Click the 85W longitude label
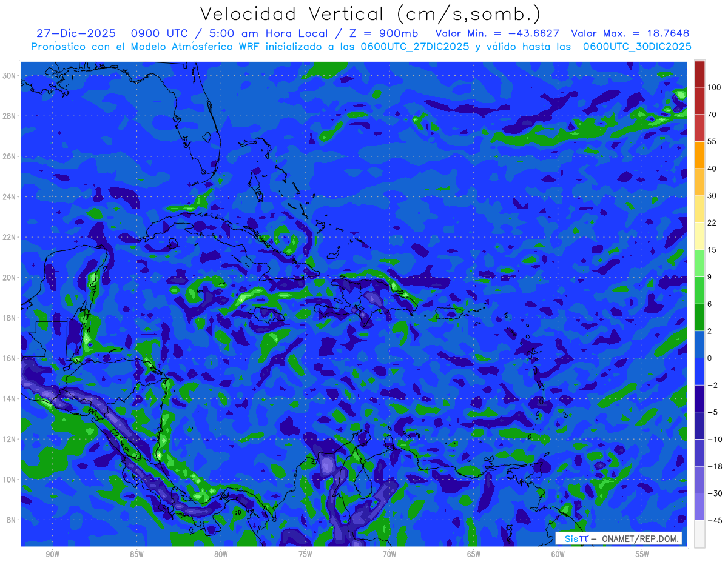 tap(136, 554)
